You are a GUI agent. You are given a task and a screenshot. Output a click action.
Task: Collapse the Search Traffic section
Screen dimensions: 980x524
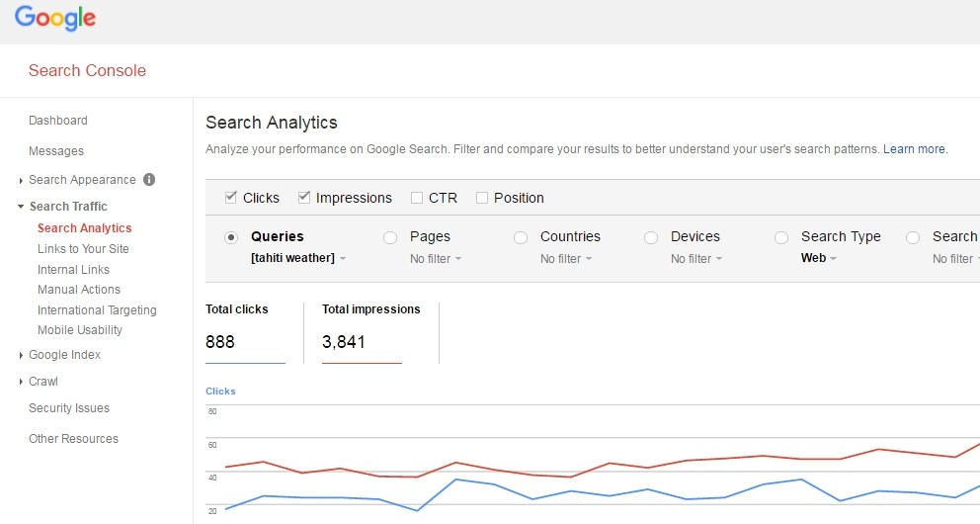point(21,207)
